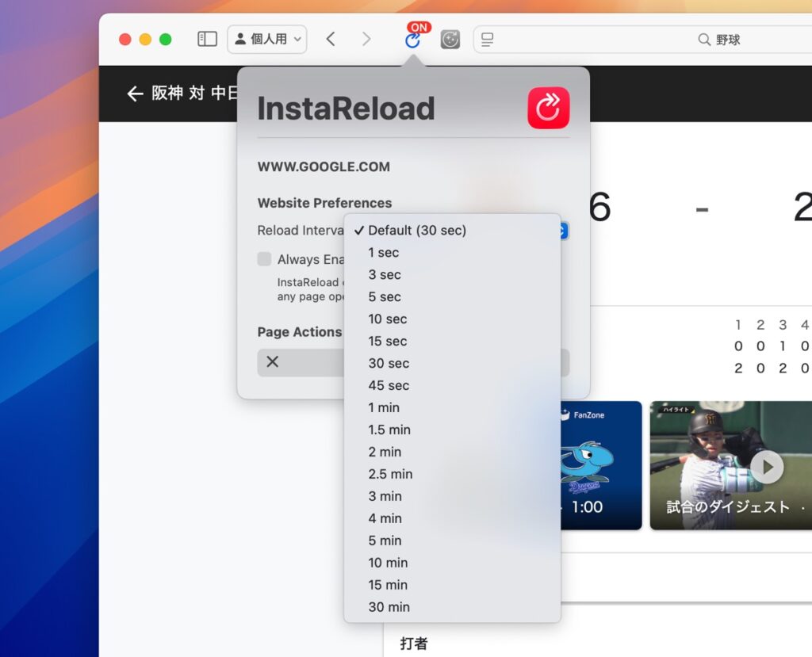Click the 打者 heading on the page
812x657 pixels.
414,644
